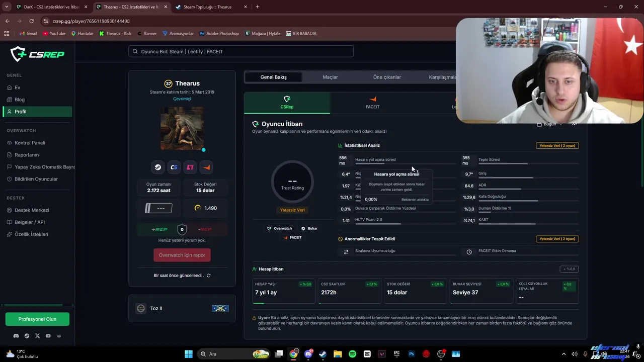
Task: Open the YouTube icon in sidebar footer
Action: pos(48,336)
